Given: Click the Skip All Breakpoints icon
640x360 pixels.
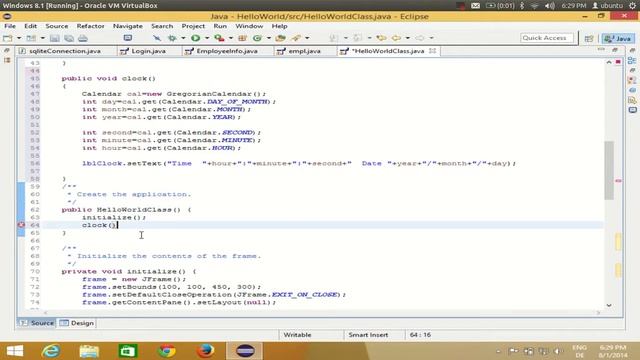Looking at the screenshot, I should pyautogui.click(x=156, y=38).
